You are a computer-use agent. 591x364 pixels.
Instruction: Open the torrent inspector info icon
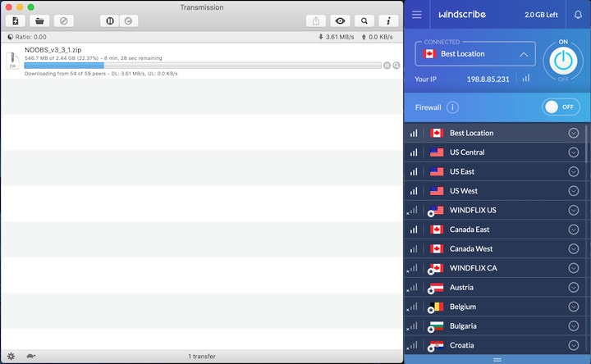point(387,21)
